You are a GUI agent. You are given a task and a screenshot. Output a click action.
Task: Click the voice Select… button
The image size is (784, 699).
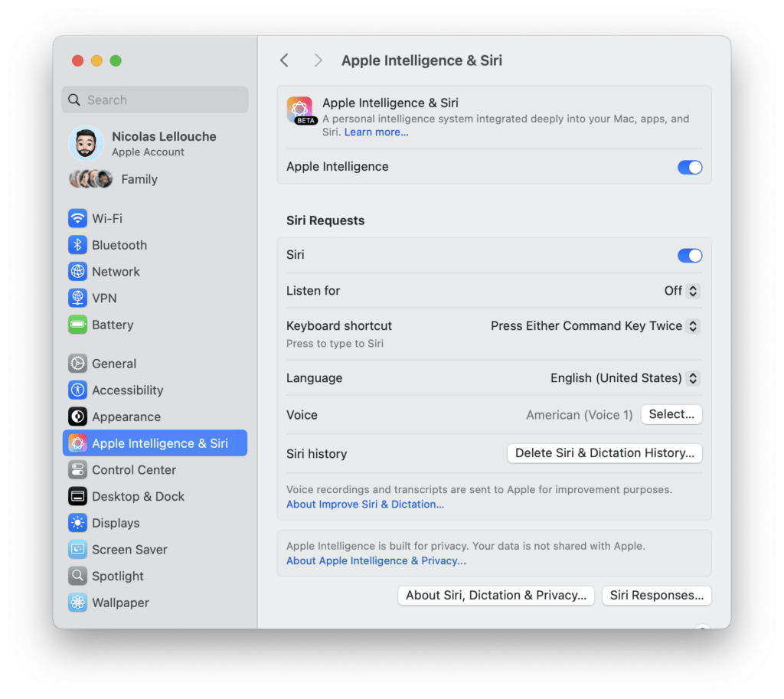(671, 414)
